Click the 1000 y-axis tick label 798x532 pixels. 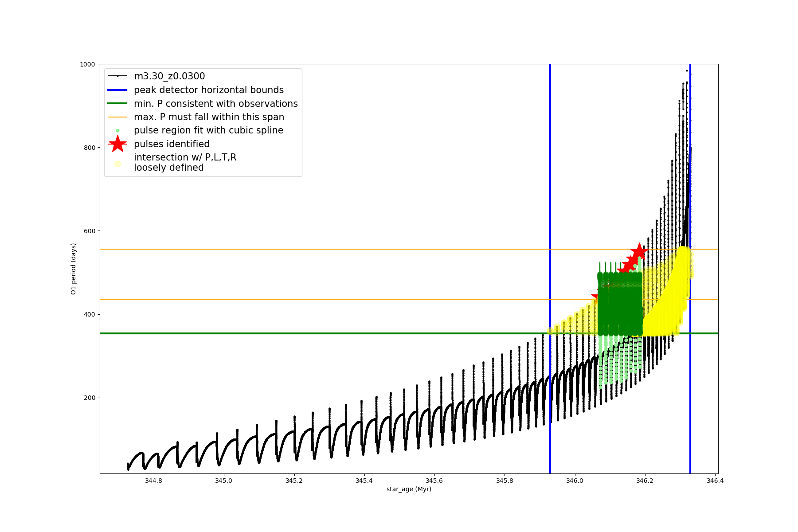pos(87,64)
